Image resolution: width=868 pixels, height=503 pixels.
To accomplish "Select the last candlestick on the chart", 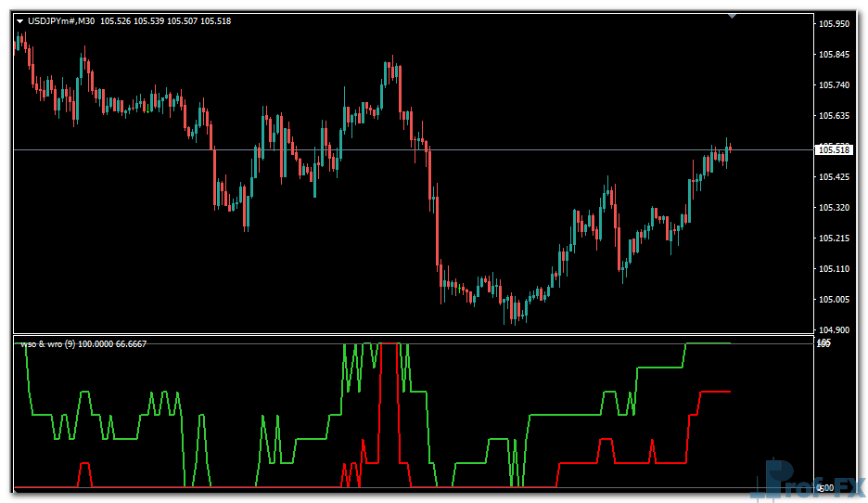I will (731, 148).
